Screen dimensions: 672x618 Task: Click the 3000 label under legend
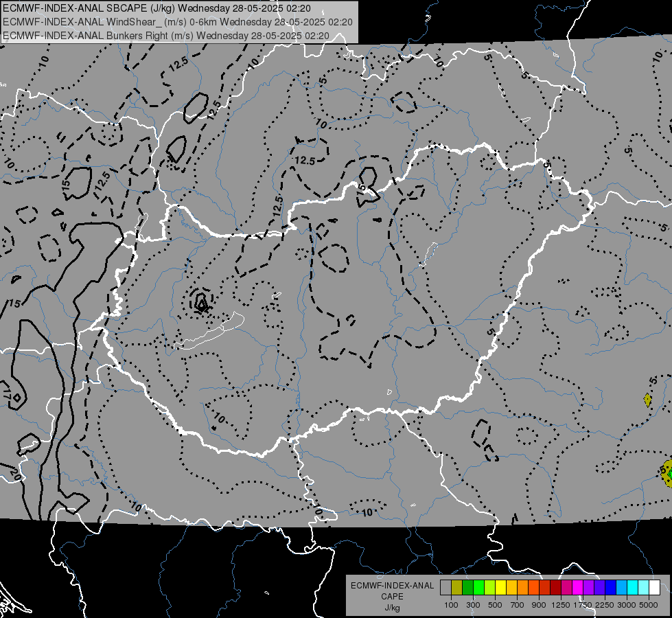tap(627, 605)
